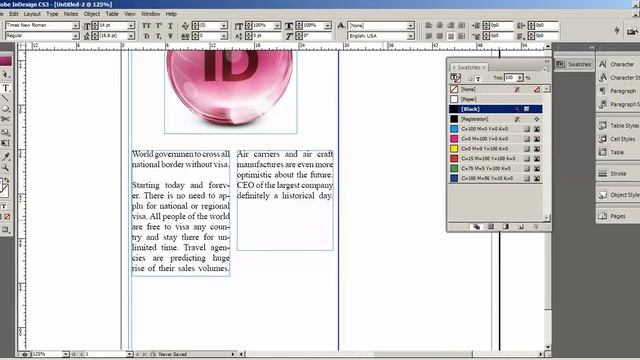Open the Window menu
The width and height of the screenshot is (640, 360).
(x=150, y=14)
